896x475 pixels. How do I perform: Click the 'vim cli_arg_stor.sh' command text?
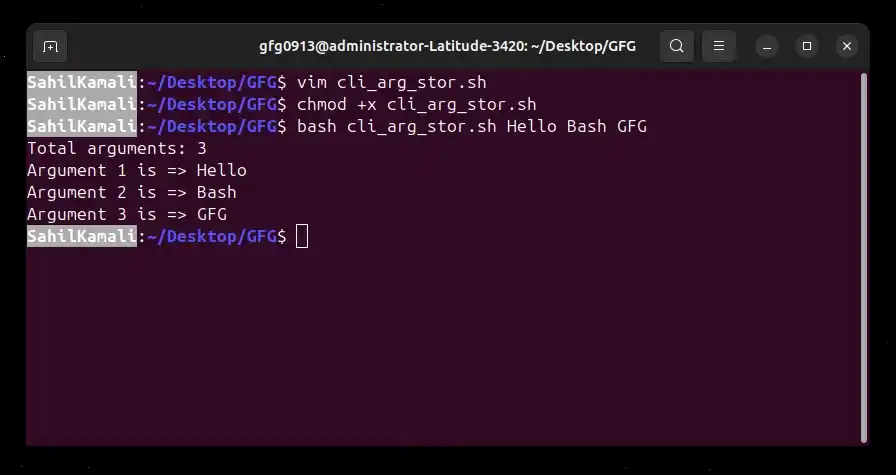click(391, 82)
